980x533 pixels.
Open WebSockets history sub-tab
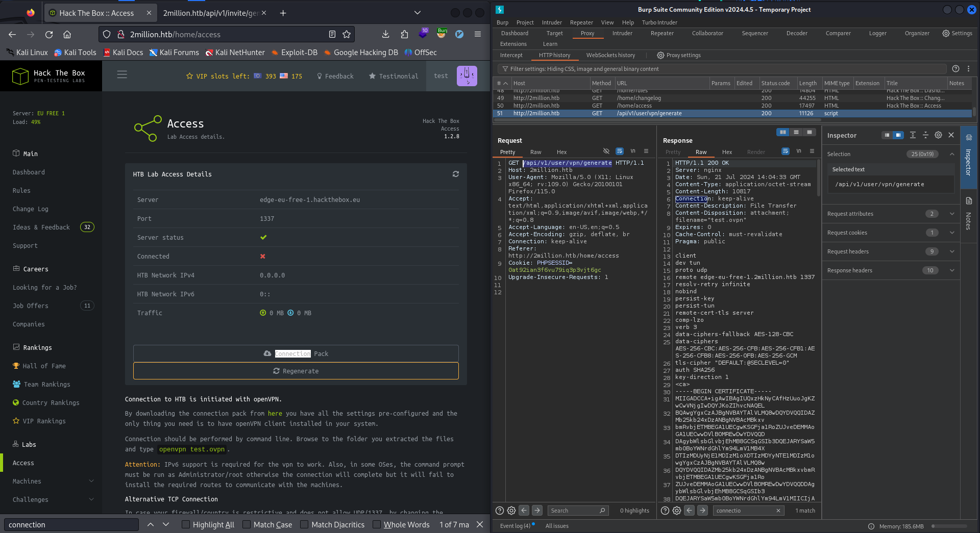610,55
